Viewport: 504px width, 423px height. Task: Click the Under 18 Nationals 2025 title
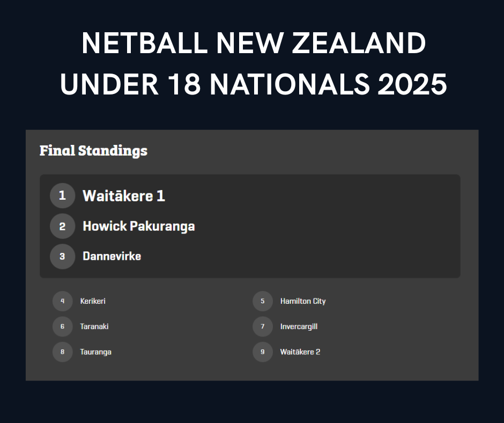[x=254, y=84]
